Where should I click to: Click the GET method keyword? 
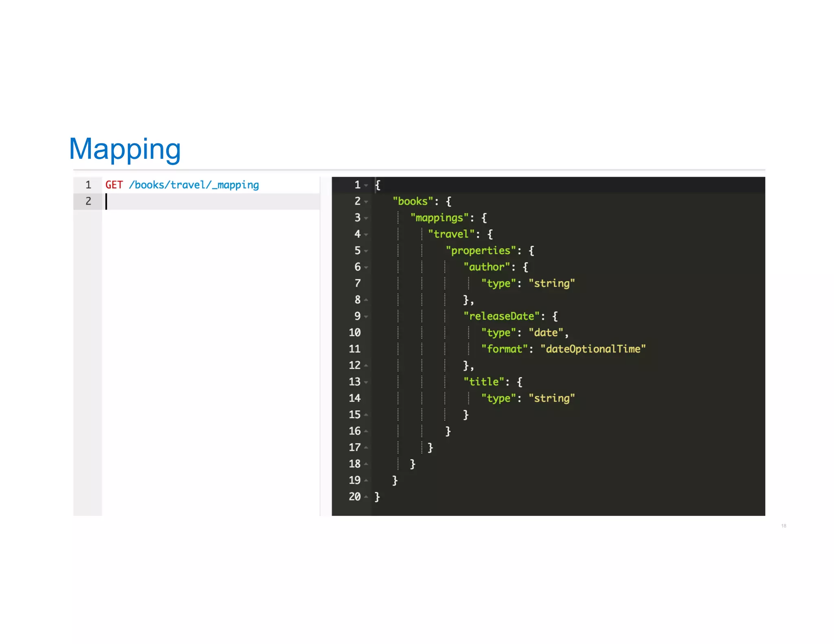pos(114,185)
